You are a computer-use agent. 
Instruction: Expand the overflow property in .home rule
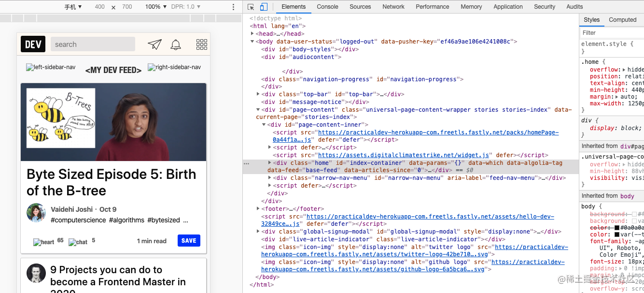(624, 70)
